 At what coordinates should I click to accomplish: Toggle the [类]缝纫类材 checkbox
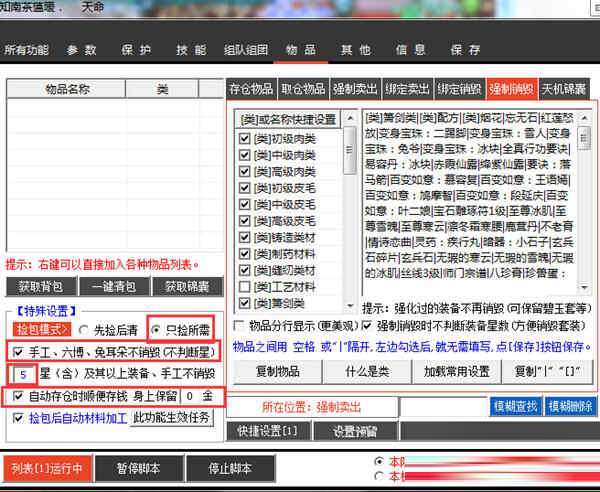pos(245,270)
